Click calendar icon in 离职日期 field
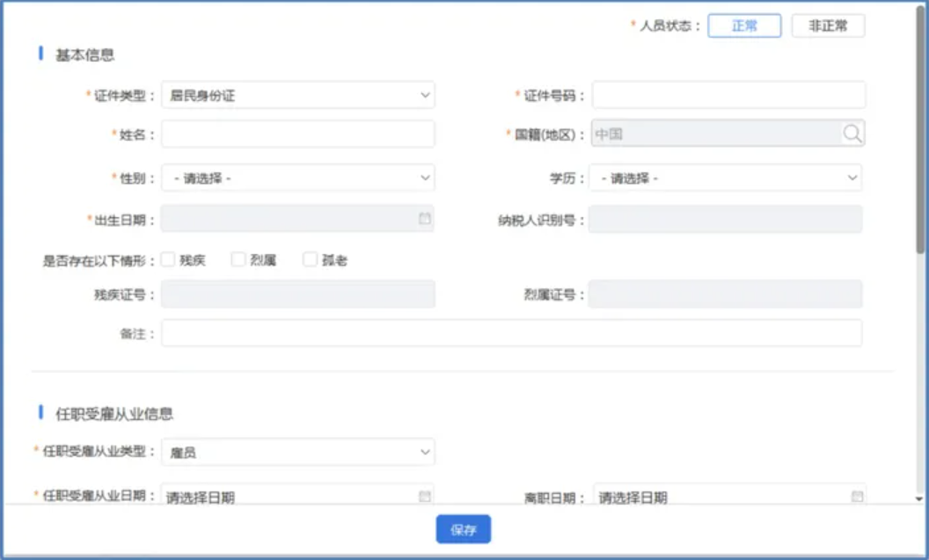 point(857,497)
